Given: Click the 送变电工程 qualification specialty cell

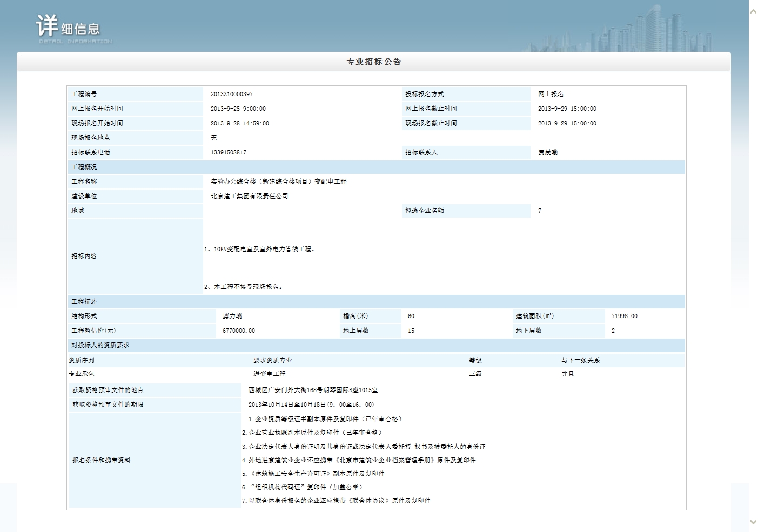Looking at the screenshot, I should [x=269, y=374].
